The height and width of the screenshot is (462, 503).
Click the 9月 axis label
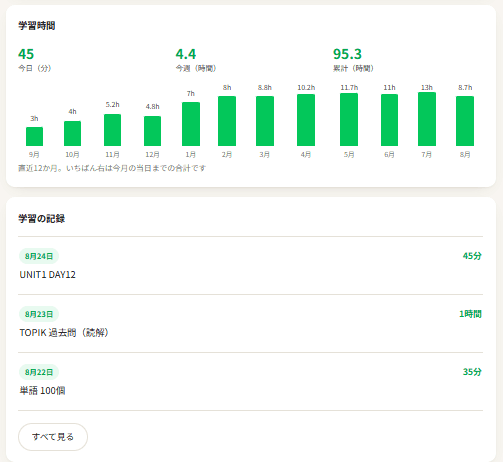click(34, 155)
